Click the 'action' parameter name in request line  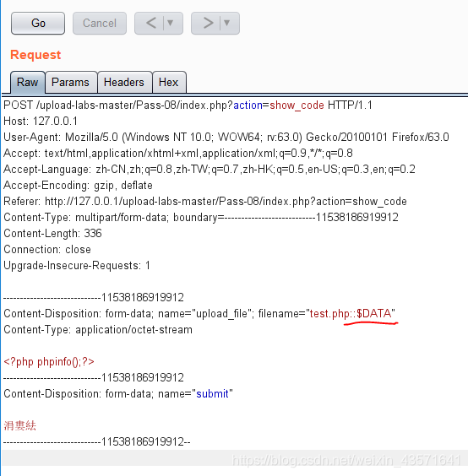click(248, 105)
